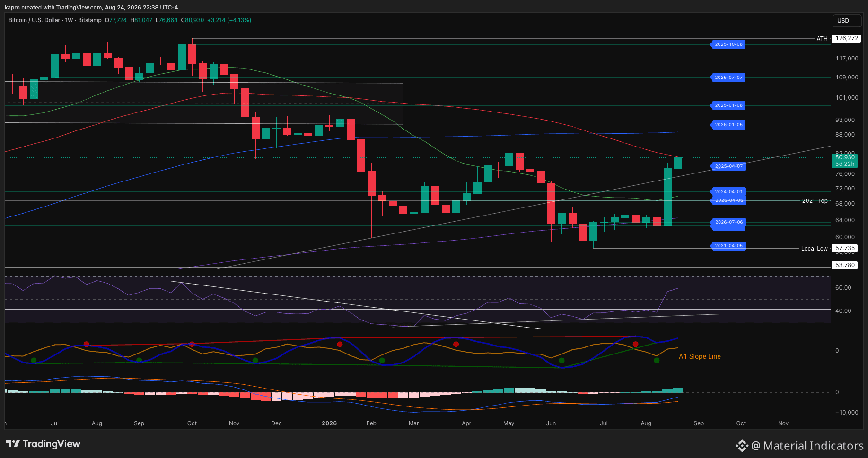Click 64,000 on the price axis
Image resolution: width=868 pixels, height=458 pixels.
click(x=845, y=220)
